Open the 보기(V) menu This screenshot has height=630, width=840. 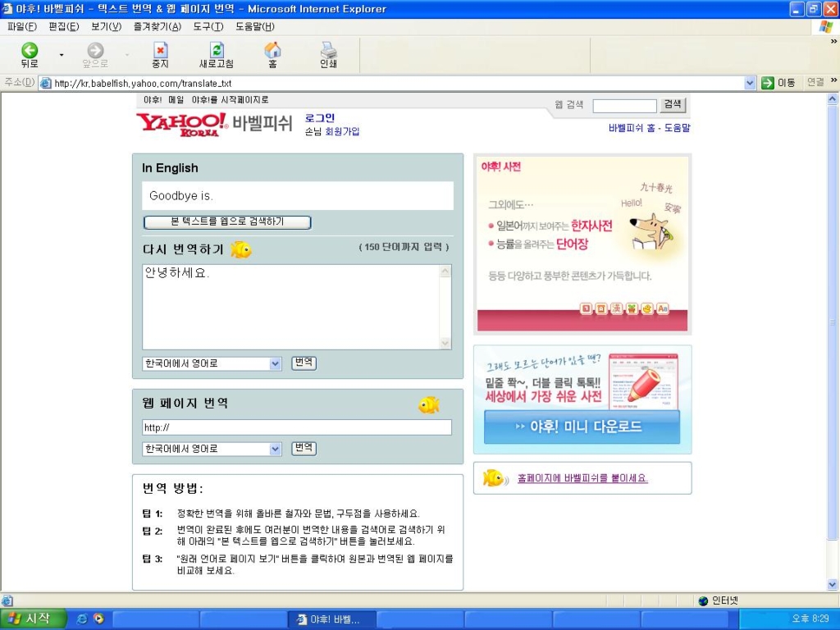click(x=106, y=27)
